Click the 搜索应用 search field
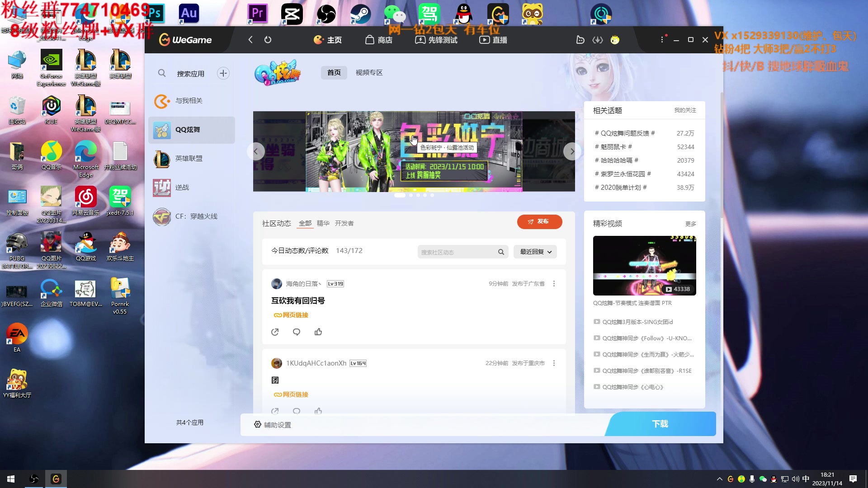 (x=190, y=73)
